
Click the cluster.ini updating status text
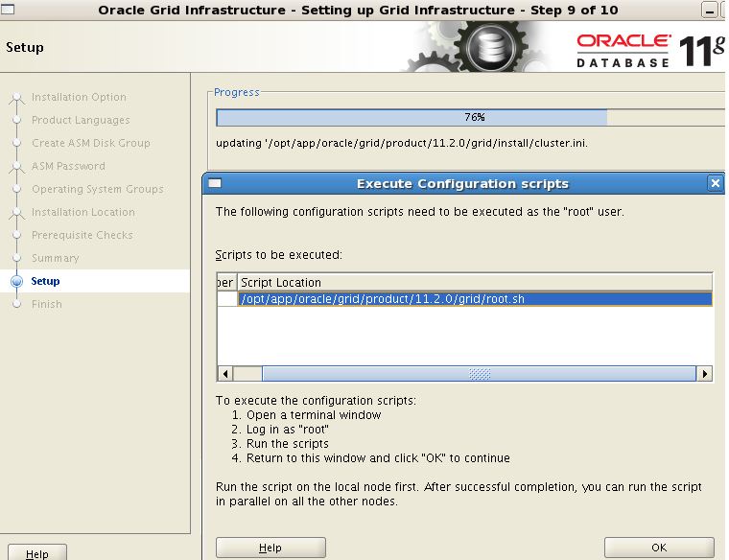click(402, 143)
